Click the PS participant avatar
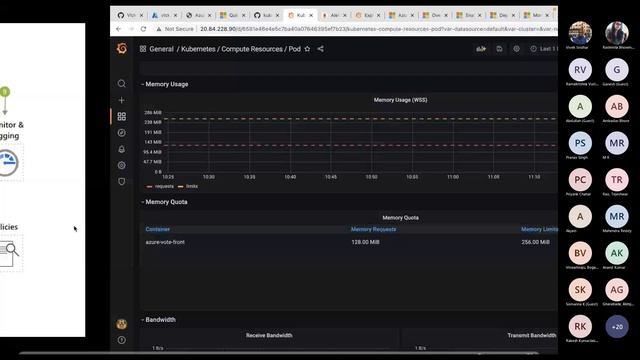Screen dimensions: 640x360 click(580, 143)
